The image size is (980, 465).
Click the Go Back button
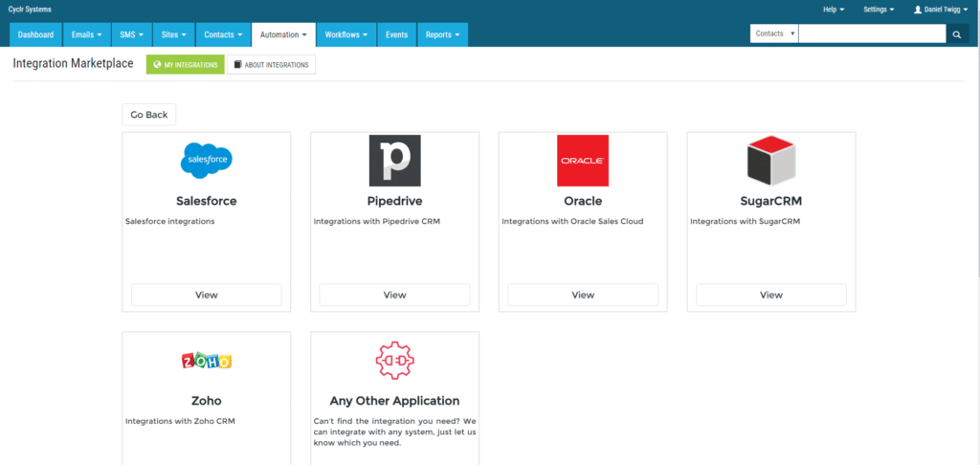(x=148, y=115)
